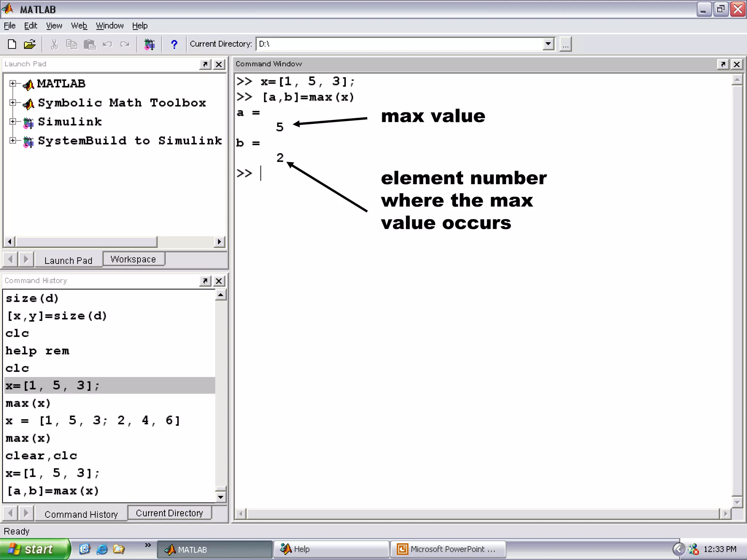
Task: Click the Open file folder icon
Action: (30, 44)
